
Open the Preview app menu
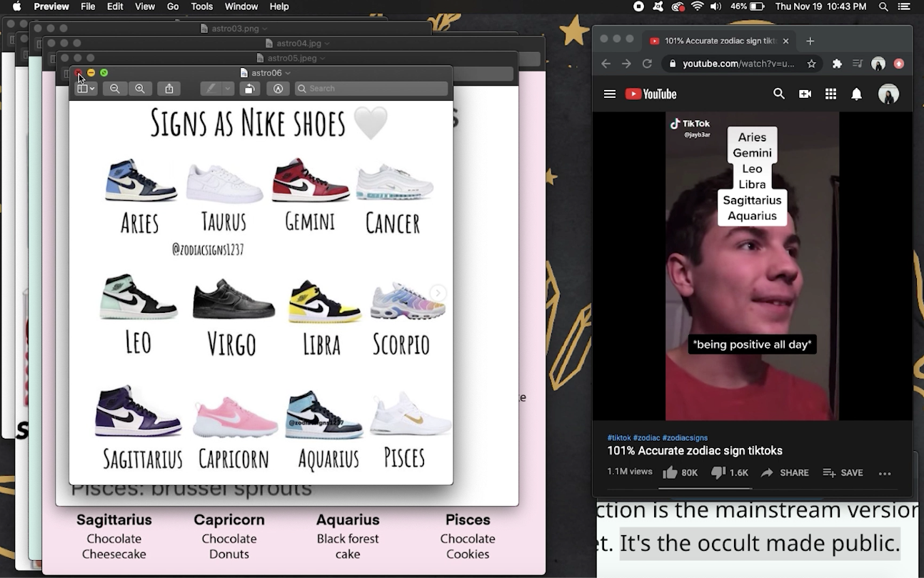point(51,6)
